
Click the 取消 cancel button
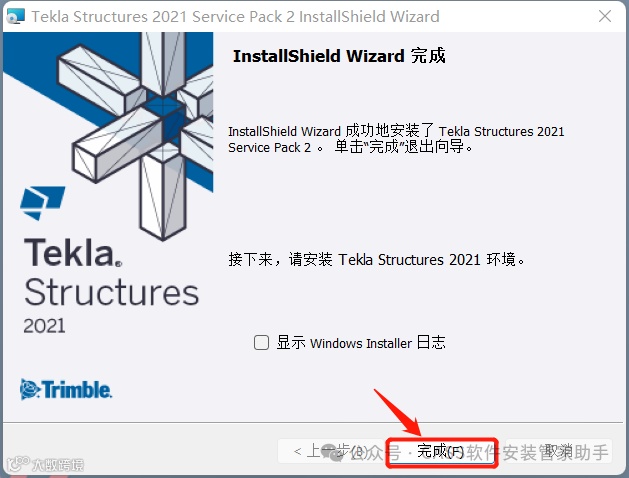tap(558, 452)
